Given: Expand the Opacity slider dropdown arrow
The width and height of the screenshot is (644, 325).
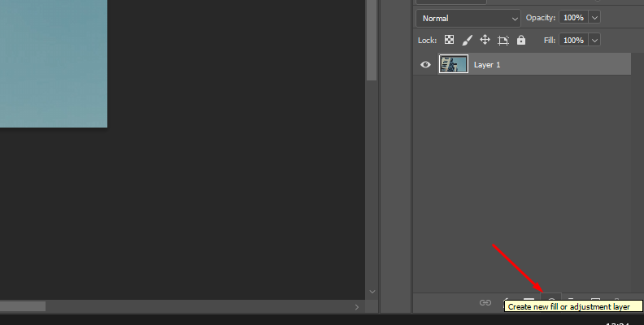Looking at the screenshot, I should click(x=594, y=18).
